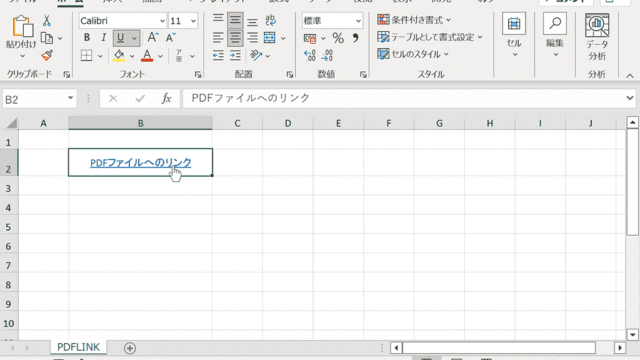Increase indent

(x=235, y=56)
